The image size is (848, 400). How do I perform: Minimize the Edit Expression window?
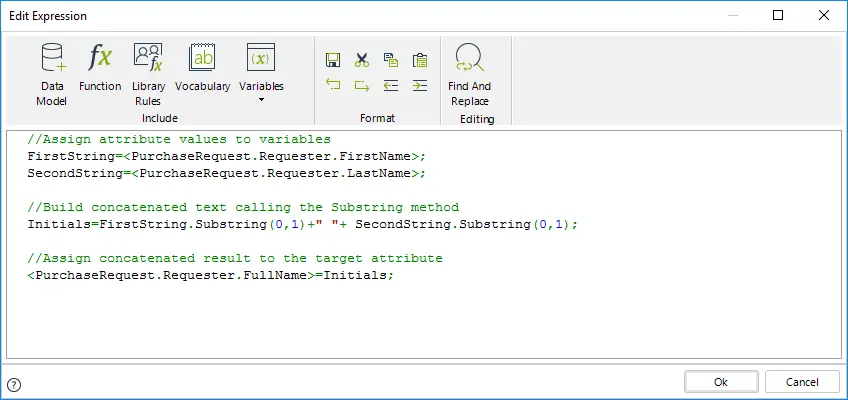(x=732, y=16)
